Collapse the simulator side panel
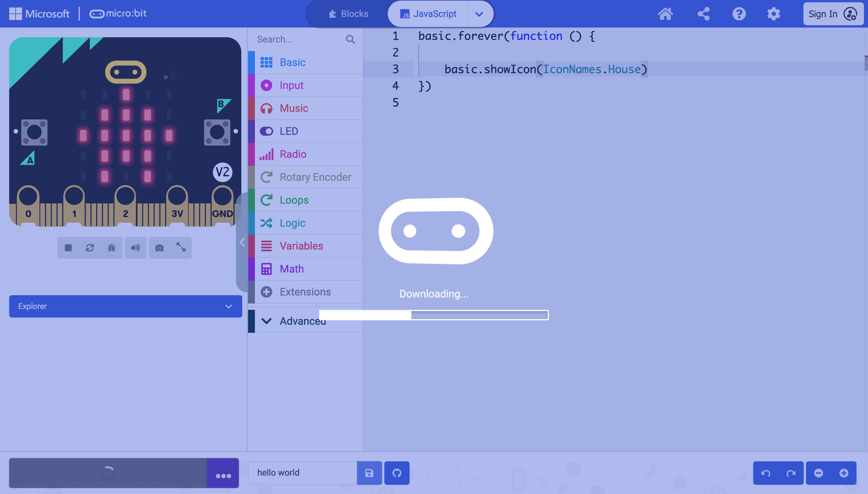The height and width of the screenshot is (494, 868). pyautogui.click(x=242, y=242)
